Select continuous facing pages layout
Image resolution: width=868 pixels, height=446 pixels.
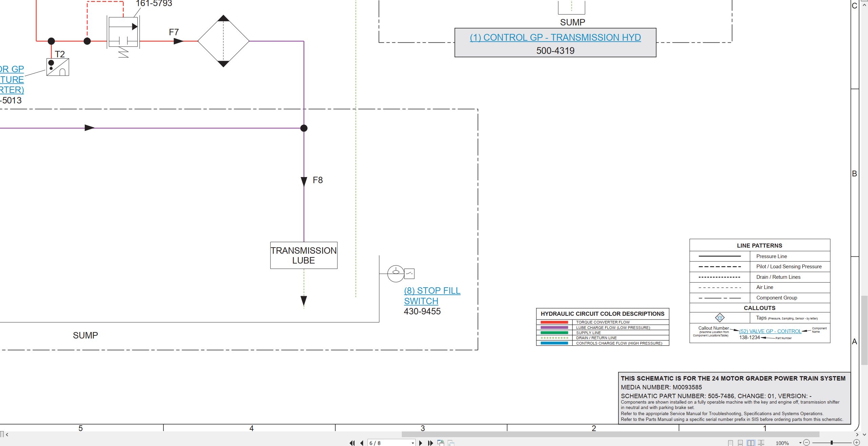(761, 443)
